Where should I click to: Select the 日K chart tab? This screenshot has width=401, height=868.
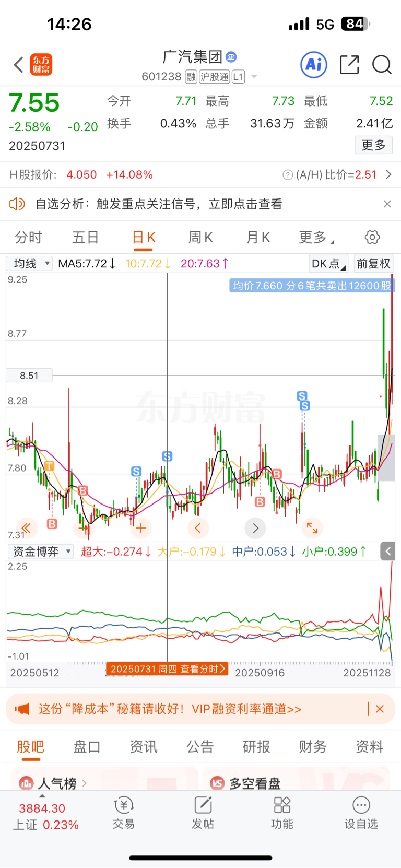click(144, 238)
